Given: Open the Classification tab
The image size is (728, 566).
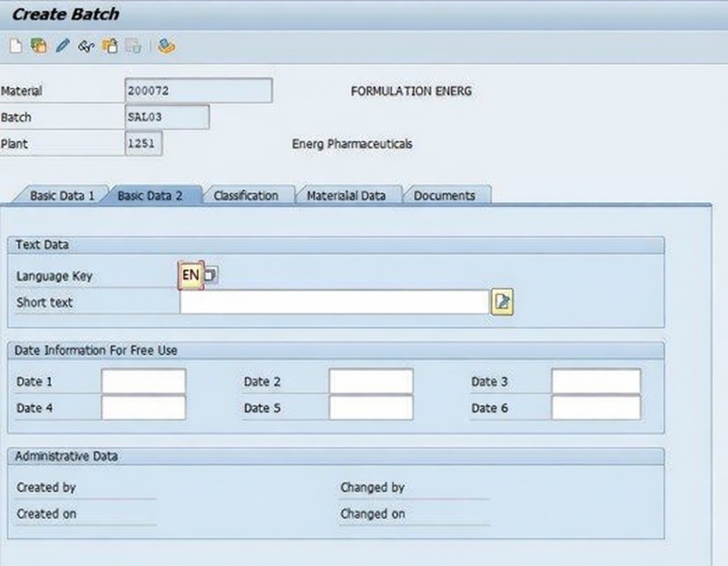Looking at the screenshot, I should [x=246, y=196].
